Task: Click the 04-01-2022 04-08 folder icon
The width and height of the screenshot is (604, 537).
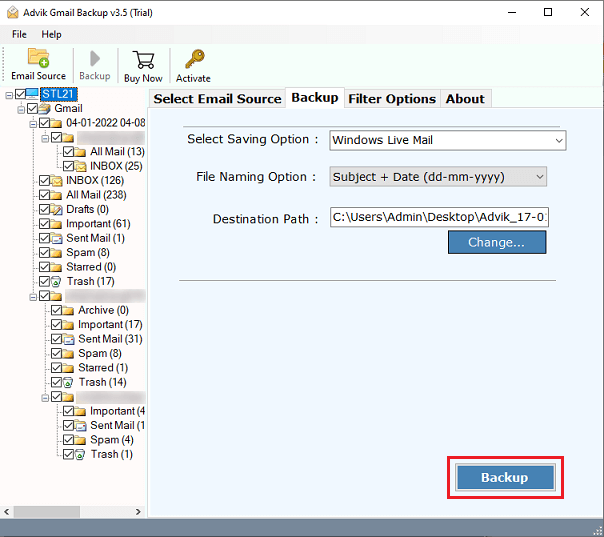Action: click(x=56, y=123)
